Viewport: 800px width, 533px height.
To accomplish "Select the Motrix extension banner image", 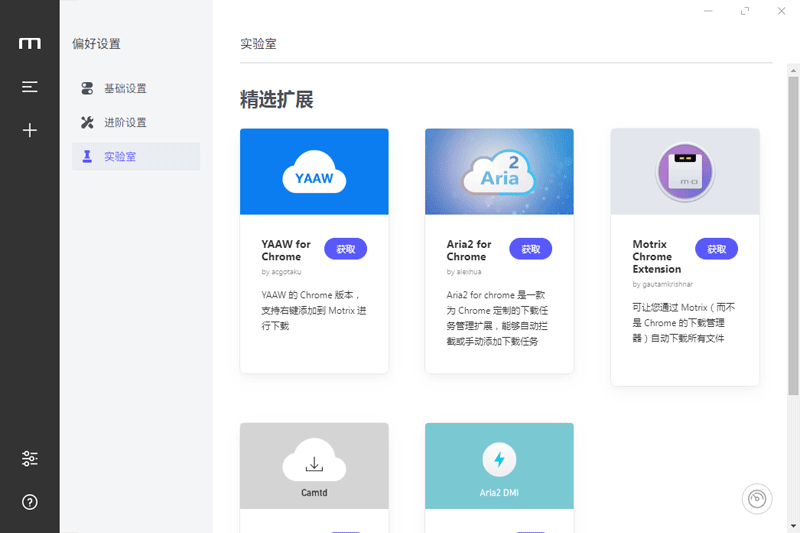I will (685, 172).
